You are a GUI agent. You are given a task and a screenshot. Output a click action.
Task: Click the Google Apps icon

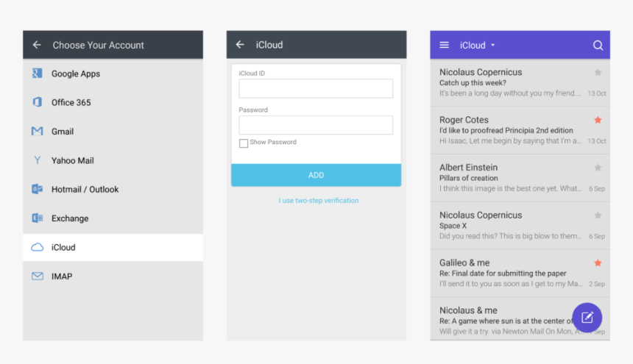point(37,74)
